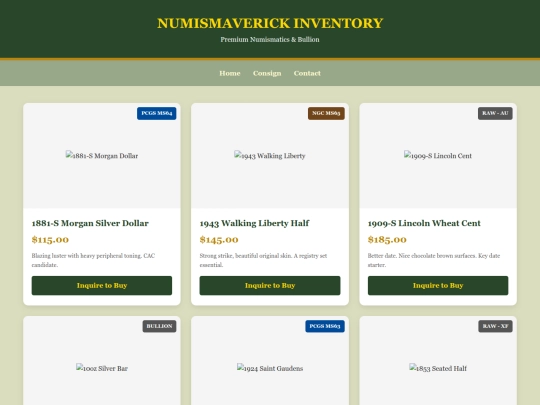This screenshot has height=405, width=540.
Task: Click the 10oz Silver Bar image placeholder
Action: click(102, 368)
